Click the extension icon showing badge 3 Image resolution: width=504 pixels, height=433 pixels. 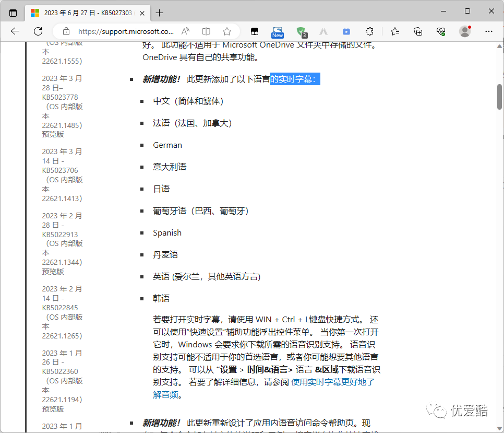tap(302, 31)
